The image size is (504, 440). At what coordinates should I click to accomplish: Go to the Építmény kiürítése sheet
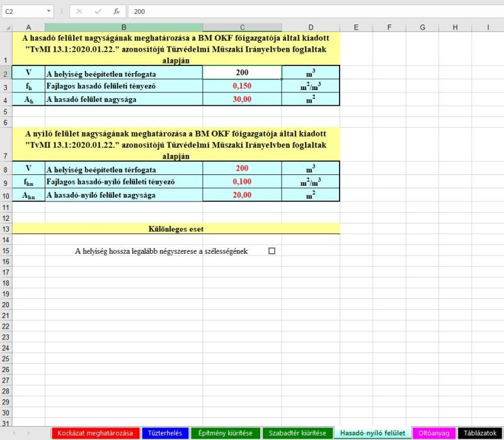pyautogui.click(x=226, y=433)
